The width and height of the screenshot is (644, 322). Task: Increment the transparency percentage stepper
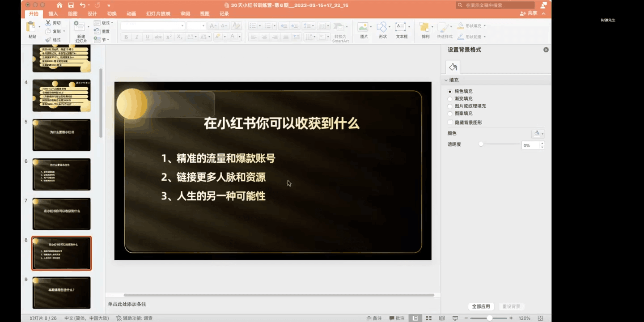coord(542,144)
